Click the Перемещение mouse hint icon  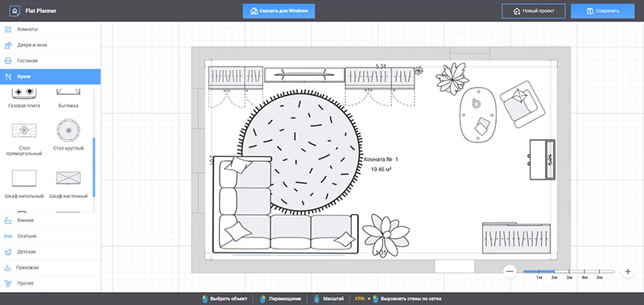click(263, 299)
